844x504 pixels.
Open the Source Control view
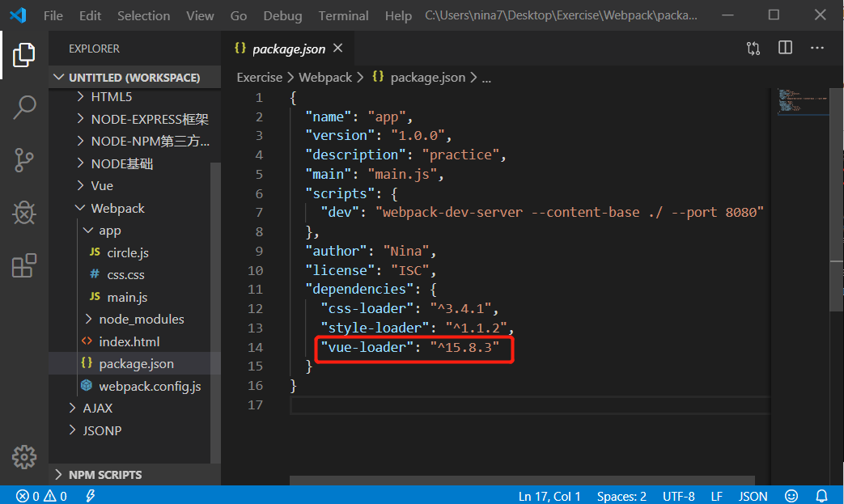click(x=23, y=159)
